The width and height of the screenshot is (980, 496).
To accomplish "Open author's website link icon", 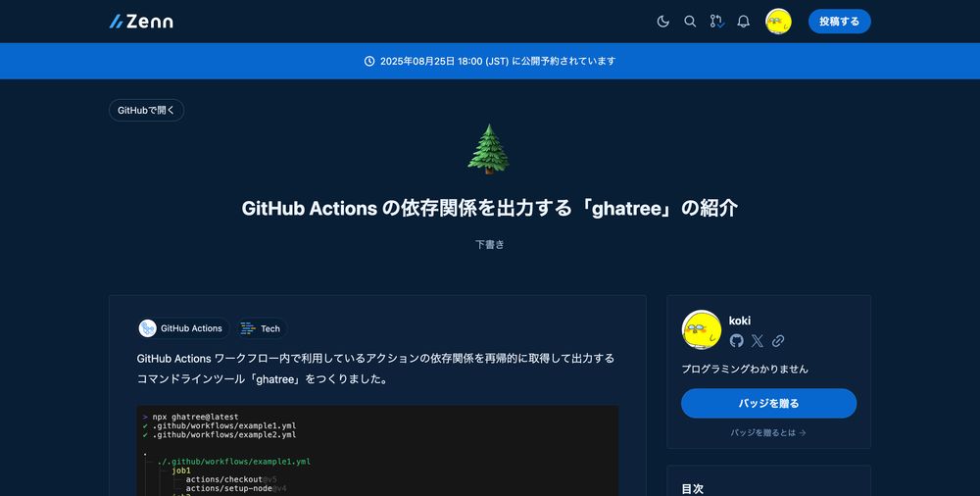I will click(778, 341).
